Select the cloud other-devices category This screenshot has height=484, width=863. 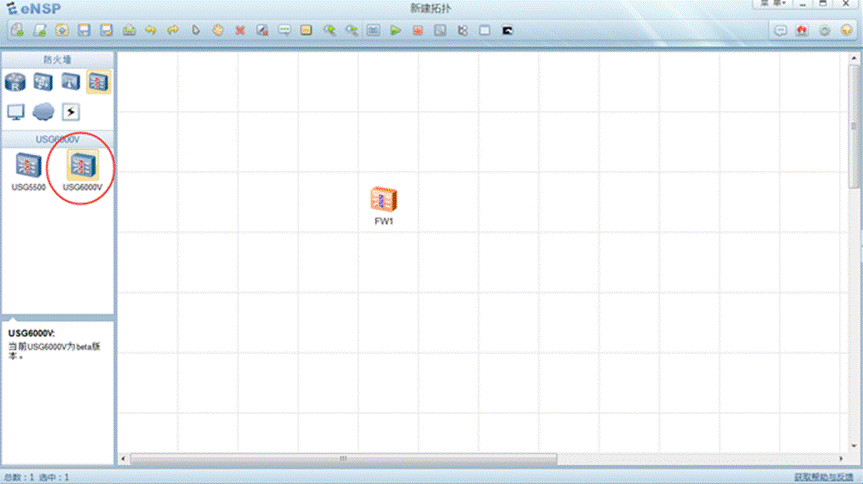coord(43,112)
